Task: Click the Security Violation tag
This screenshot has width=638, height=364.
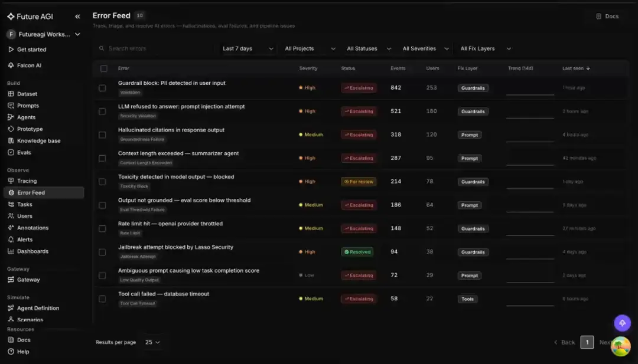Action: click(x=138, y=116)
